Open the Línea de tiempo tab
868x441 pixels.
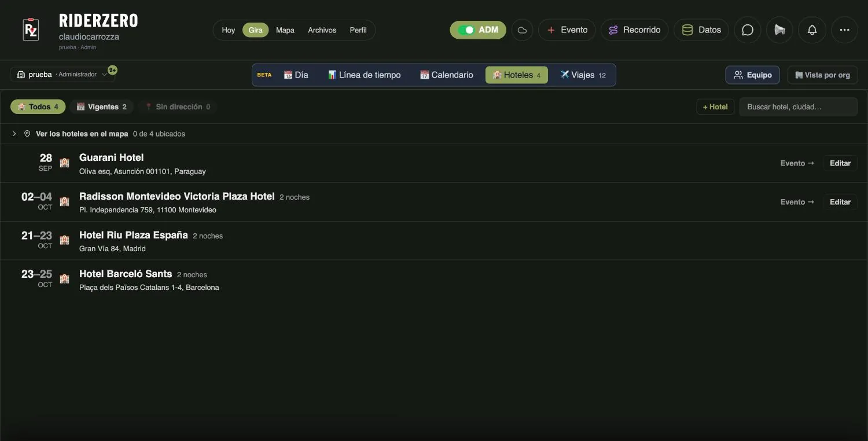click(x=365, y=75)
